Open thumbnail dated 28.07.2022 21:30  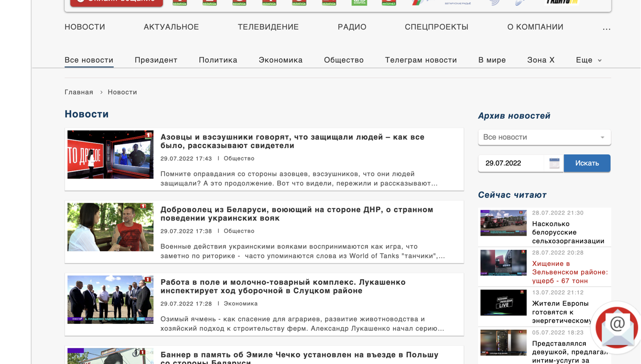click(503, 223)
